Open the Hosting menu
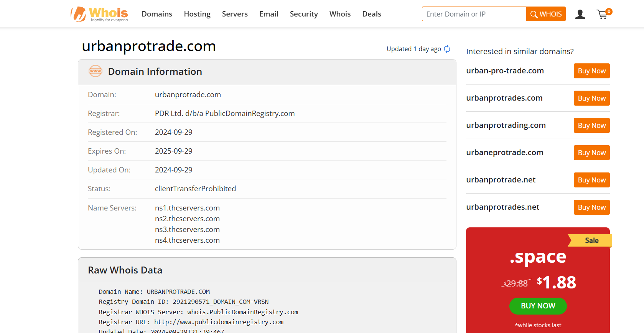 [197, 14]
